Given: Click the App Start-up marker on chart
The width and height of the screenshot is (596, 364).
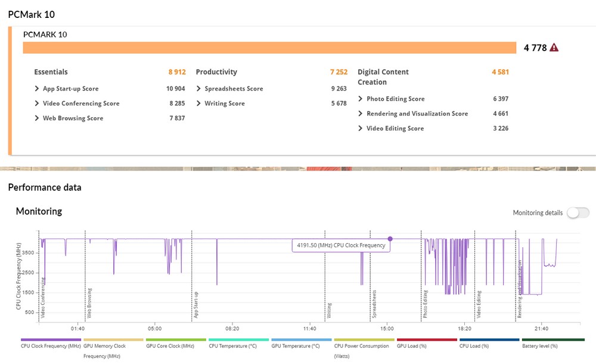Looking at the screenshot, I should [195, 304].
